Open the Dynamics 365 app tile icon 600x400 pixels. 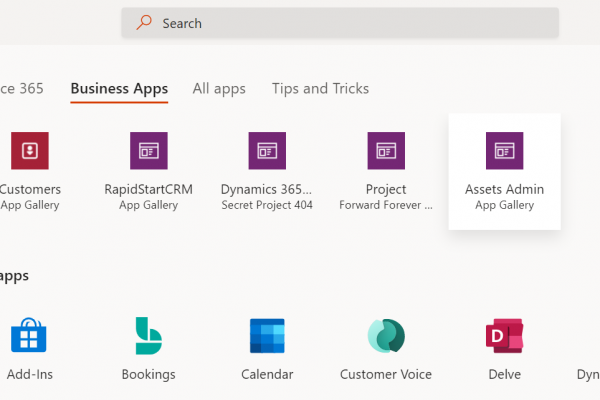pyautogui.click(x=267, y=150)
